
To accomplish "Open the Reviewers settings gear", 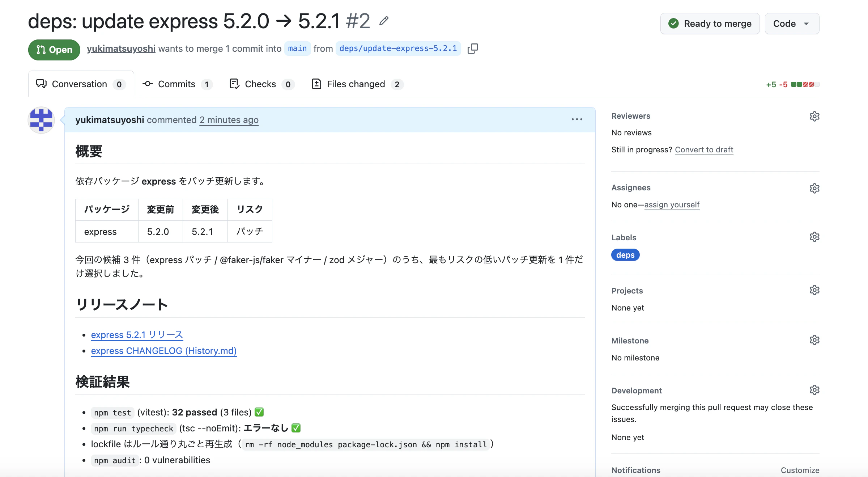I will [814, 116].
